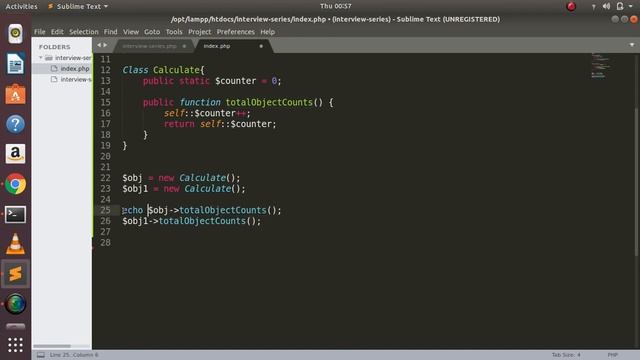
Task: Click the sidebar horizontal scrollbar
Action: click(52, 346)
